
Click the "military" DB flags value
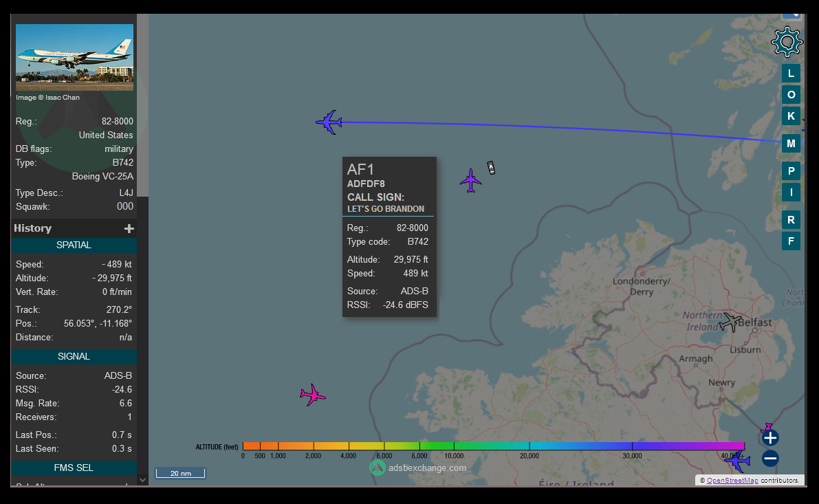[x=118, y=149]
